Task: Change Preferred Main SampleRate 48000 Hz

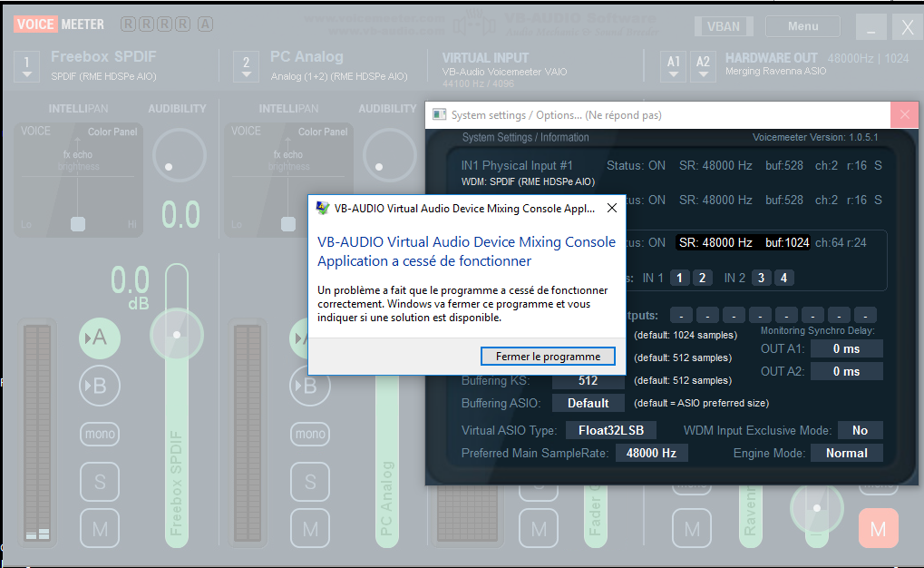Action: pos(651,453)
